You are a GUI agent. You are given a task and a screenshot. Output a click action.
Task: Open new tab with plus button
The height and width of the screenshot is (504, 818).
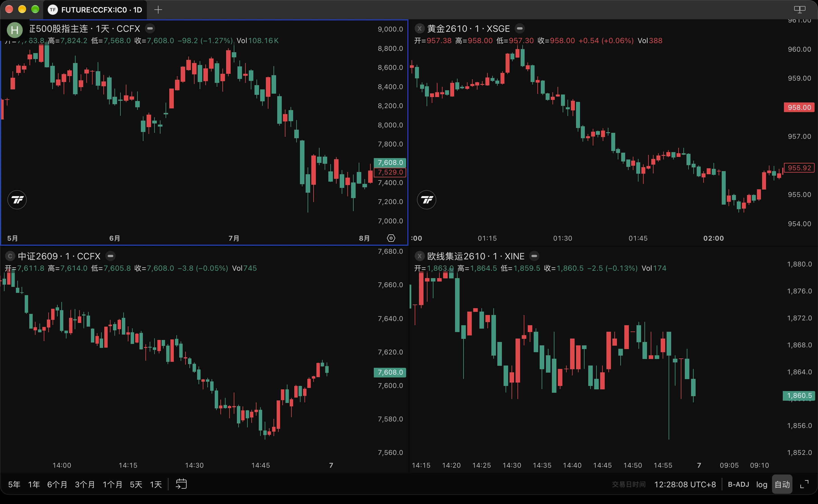coord(158,10)
